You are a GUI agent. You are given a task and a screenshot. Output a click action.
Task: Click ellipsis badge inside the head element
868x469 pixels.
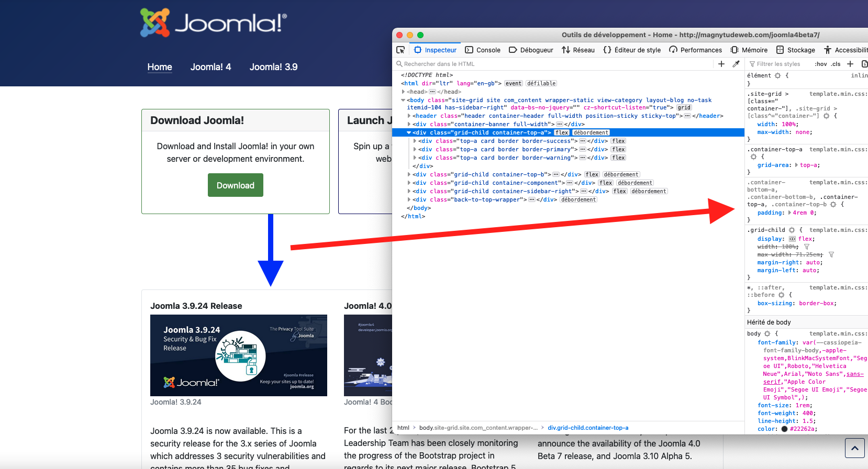coord(432,92)
